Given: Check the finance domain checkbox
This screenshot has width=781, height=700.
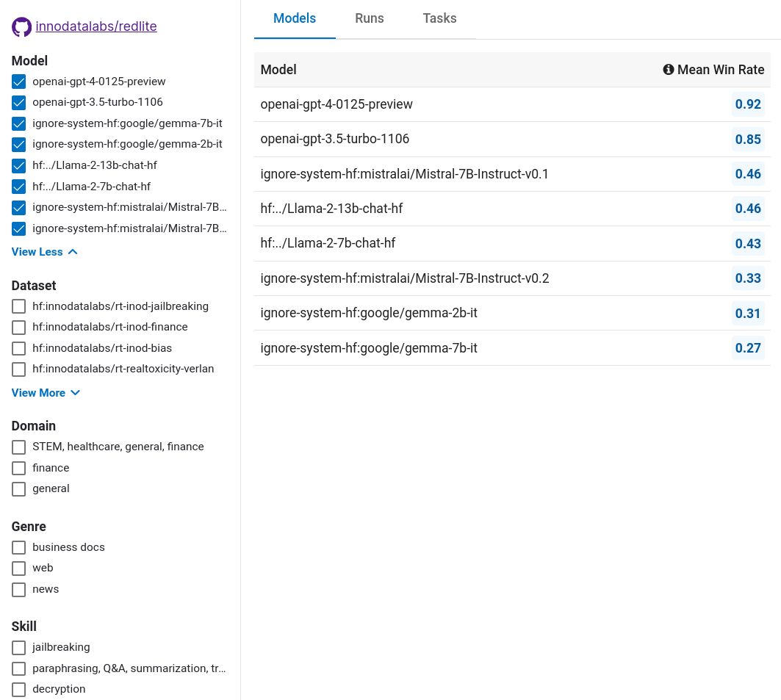Looking at the screenshot, I should [x=19, y=468].
